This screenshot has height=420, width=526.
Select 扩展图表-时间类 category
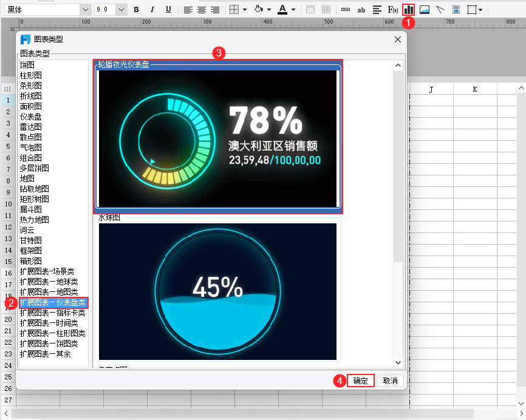pos(49,323)
